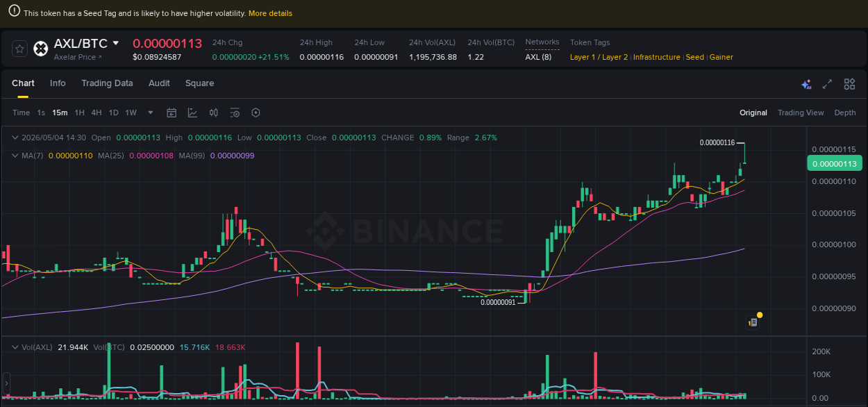Open the trading pair selector arrow
This screenshot has height=407, width=868.
coord(116,43)
